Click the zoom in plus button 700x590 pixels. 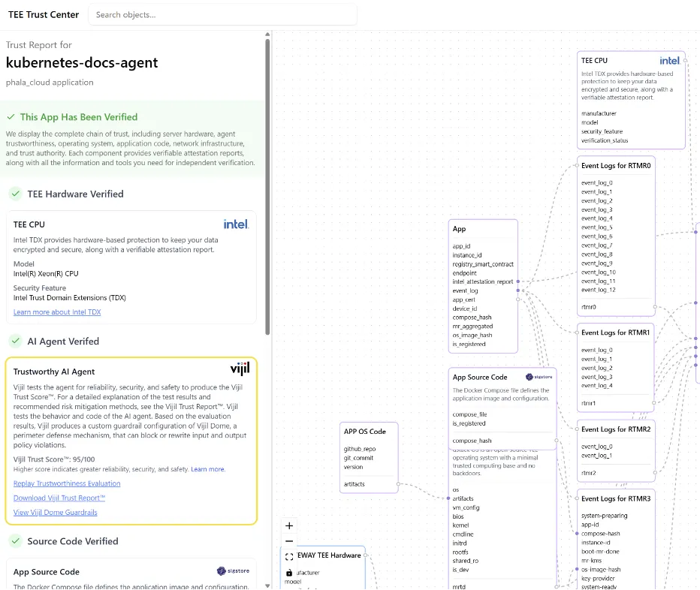pos(289,525)
